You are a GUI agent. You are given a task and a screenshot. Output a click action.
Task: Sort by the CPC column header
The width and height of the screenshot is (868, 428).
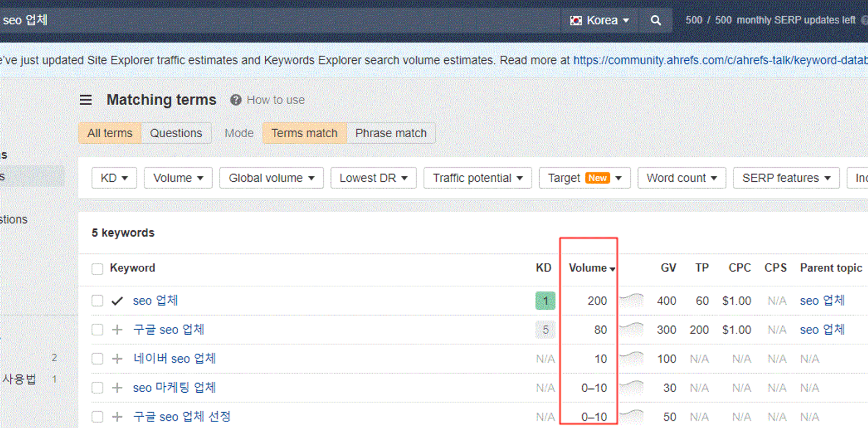coord(740,268)
